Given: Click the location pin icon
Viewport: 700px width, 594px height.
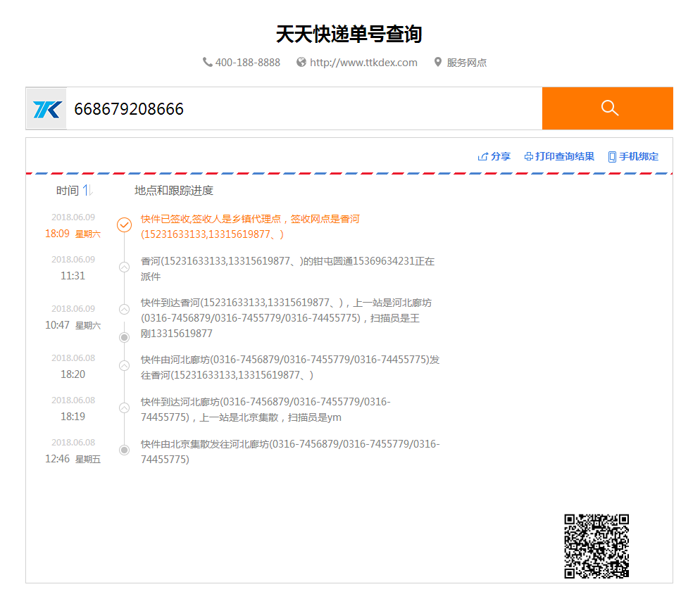Looking at the screenshot, I should (x=438, y=62).
